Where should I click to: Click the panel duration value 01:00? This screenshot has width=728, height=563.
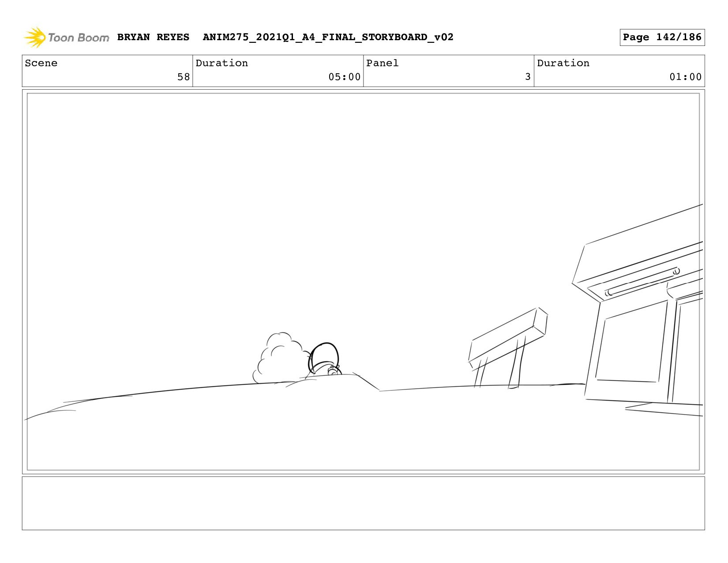click(686, 77)
